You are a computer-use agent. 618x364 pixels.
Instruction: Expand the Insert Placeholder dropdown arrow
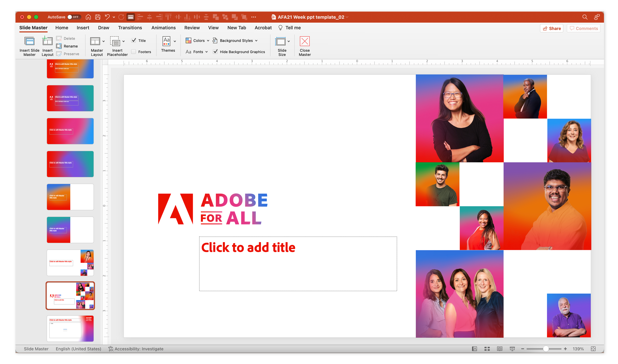123,41
